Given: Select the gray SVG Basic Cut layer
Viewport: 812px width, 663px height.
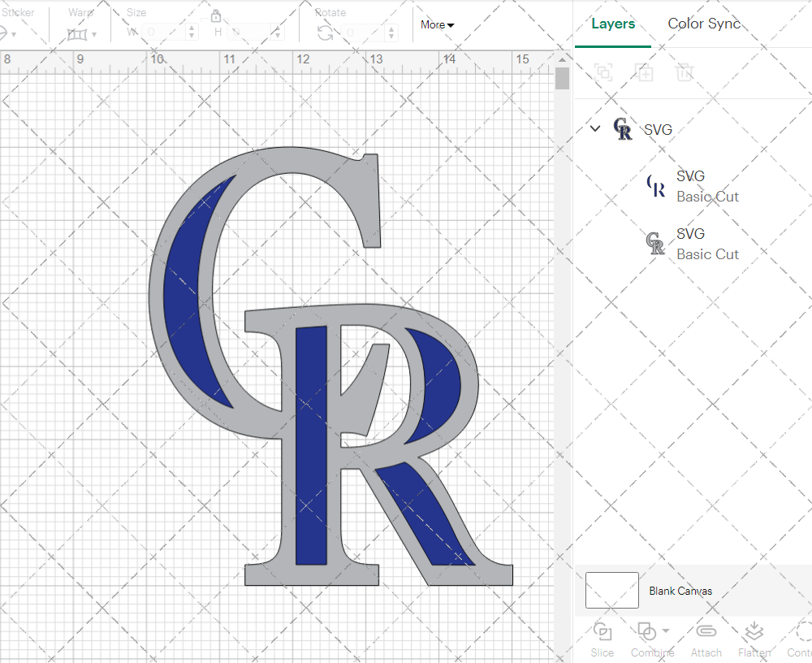Looking at the screenshot, I should pos(694,244).
